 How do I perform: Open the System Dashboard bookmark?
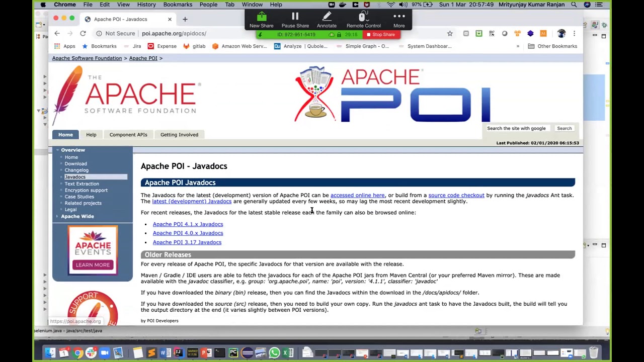click(x=425, y=46)
